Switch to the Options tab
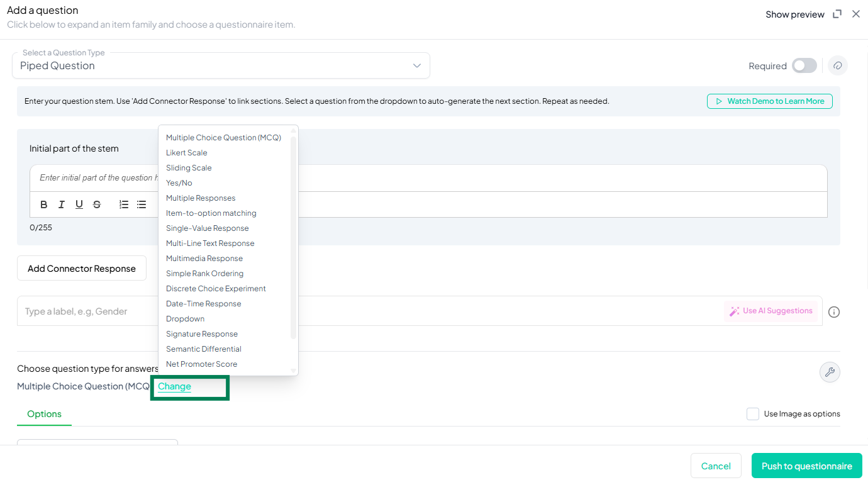Screen dimensions: 868x480 tap(44, 414)
